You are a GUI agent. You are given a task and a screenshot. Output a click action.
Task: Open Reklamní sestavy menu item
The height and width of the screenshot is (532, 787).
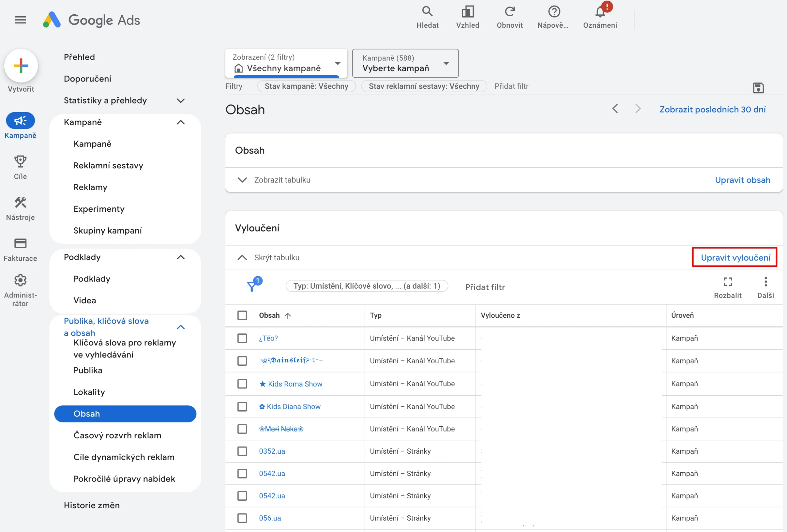(108, 166)
